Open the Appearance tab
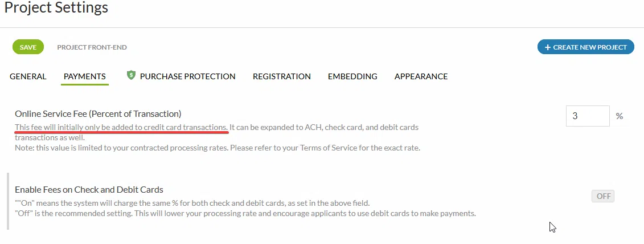The height and width of the screenshot is (244, 644). pyautogui.click(x=421, y=76)
